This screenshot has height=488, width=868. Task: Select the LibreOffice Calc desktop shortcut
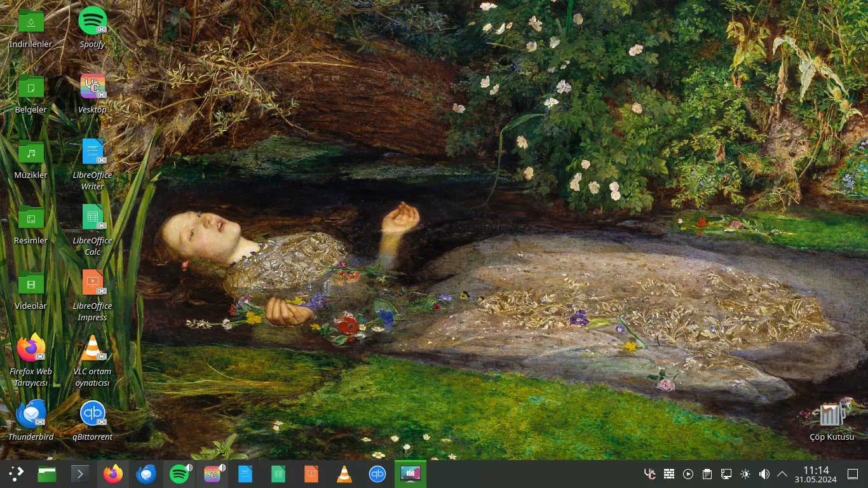93,230
